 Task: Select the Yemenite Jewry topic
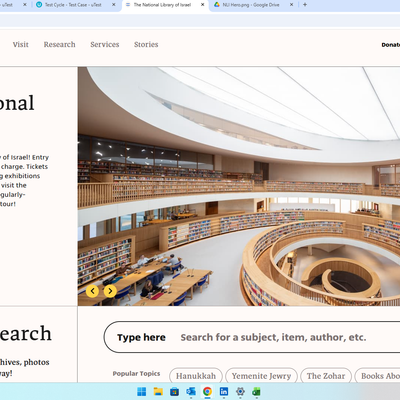261,376
